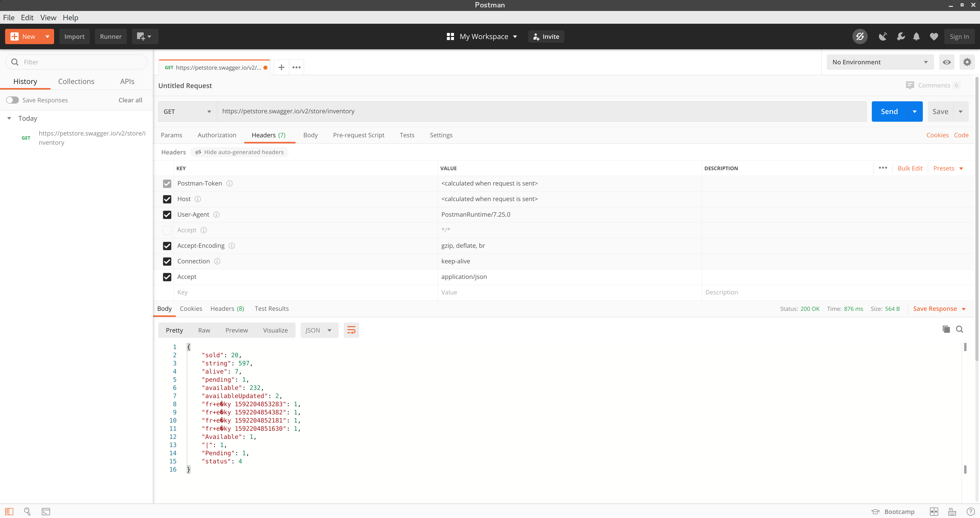
Task: Click the Import button
Action: [74, 36]
